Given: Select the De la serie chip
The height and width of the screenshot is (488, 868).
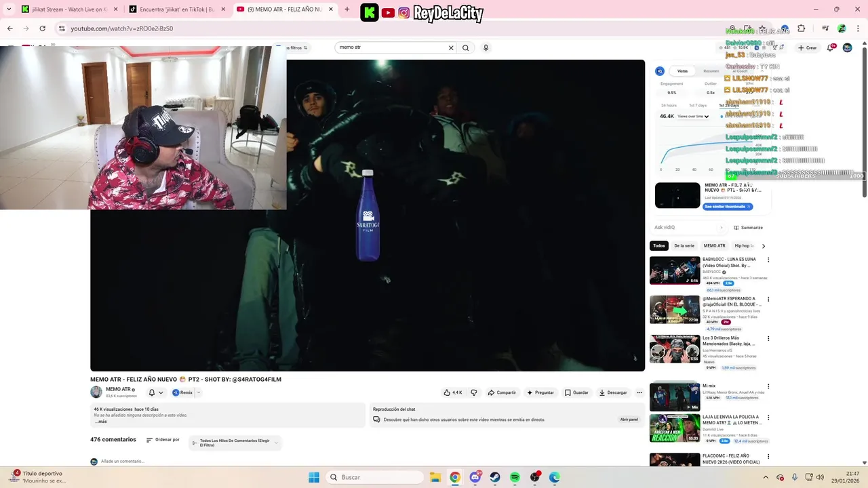Looking at the screenshot, I should pos(684,246).
